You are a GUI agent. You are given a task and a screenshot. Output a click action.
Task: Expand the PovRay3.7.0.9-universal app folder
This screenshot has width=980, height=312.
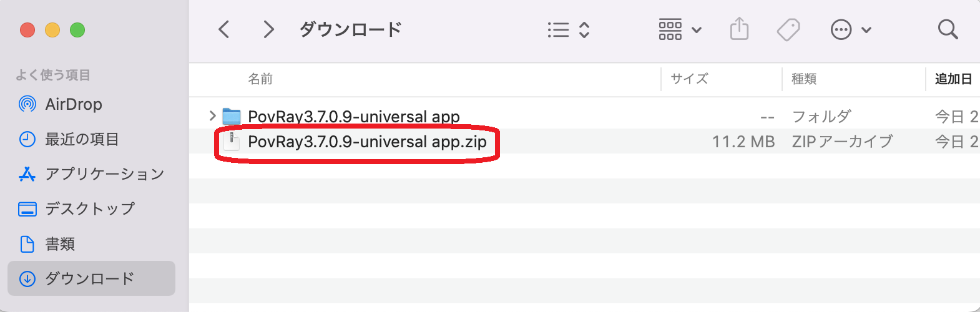212,116
